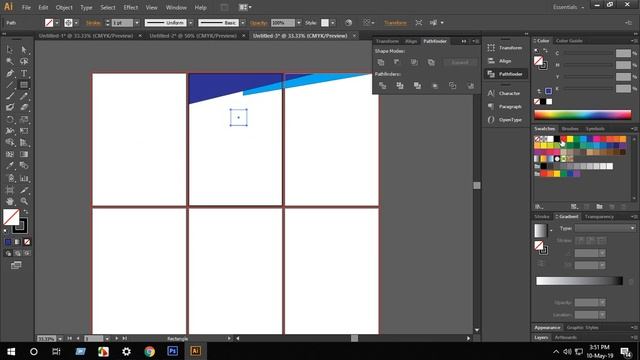This screenshot has height=360, width=640.
Task: Open the opacity value dropdown
Action: tap(299, 23)
